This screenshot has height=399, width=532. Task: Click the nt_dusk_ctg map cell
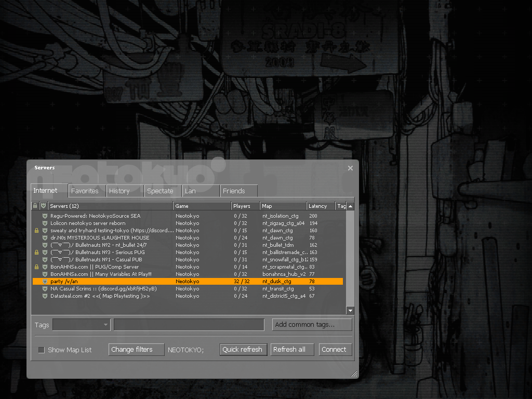pos(276,281)
